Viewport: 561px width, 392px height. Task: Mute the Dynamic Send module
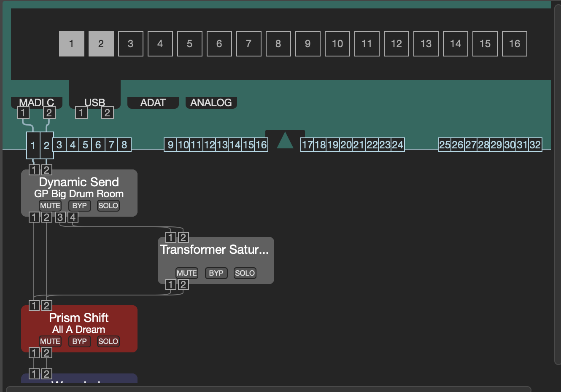pos(50,206)
